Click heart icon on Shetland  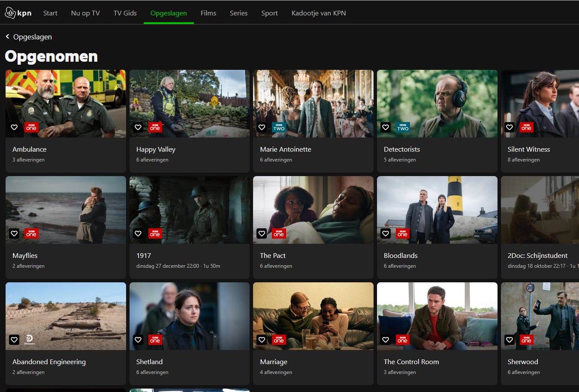point(138,340)
